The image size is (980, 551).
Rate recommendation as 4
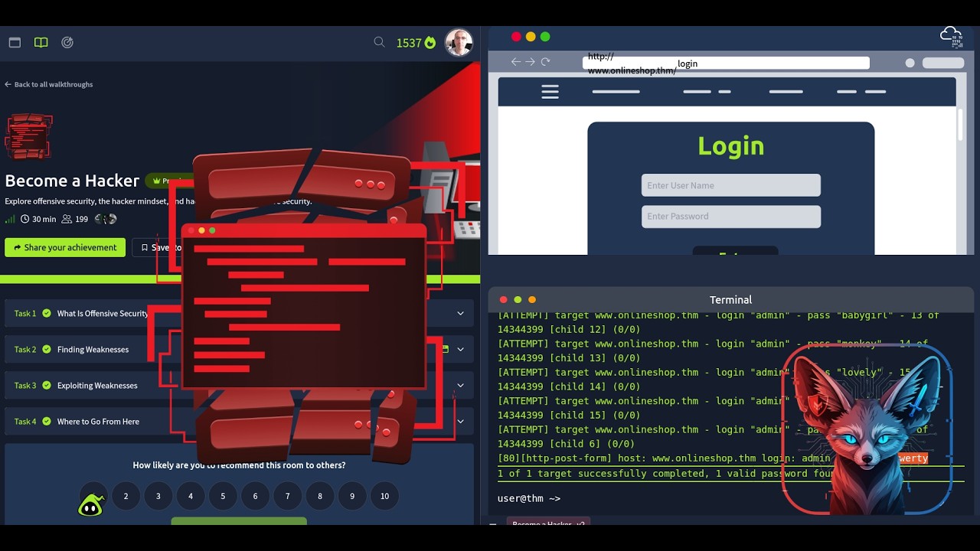click(191, 496)
